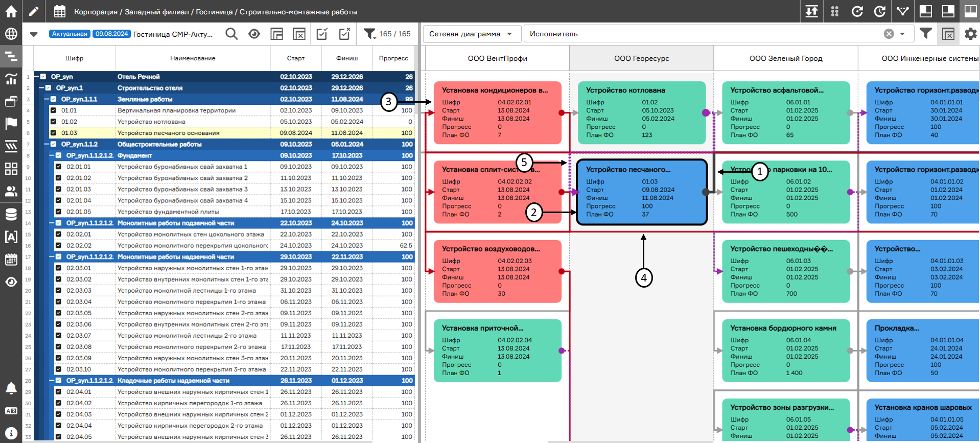Open diagram settings gear icon

pos(970,34)
